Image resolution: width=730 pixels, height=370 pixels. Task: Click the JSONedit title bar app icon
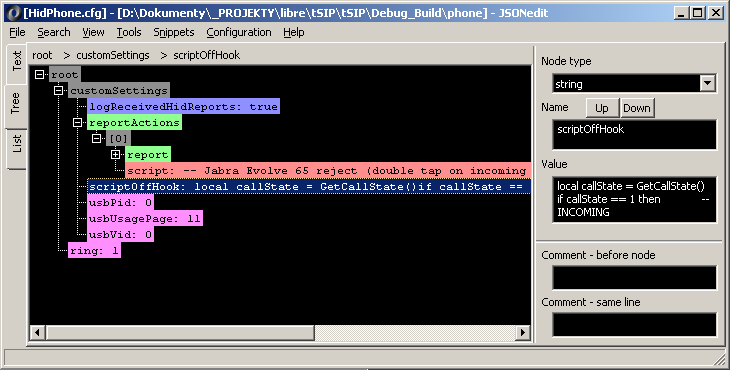14,13
